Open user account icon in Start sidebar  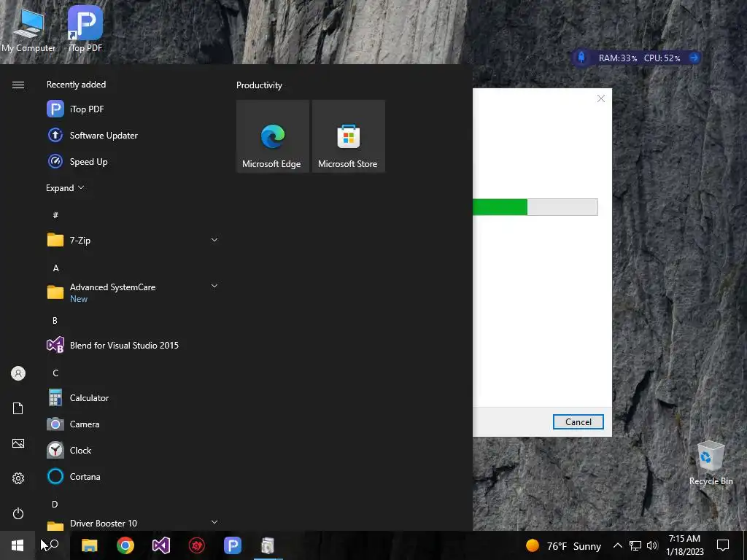pos(18,373)
